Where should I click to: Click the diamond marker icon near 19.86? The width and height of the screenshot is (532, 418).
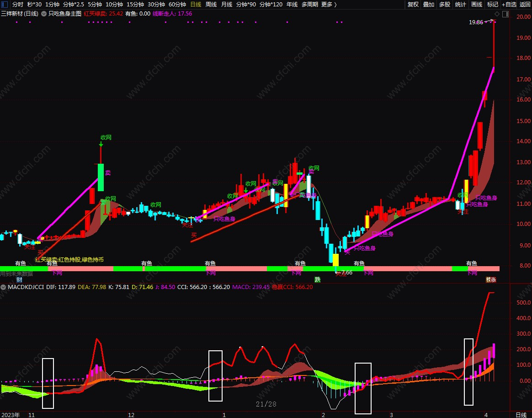[497, 14]
